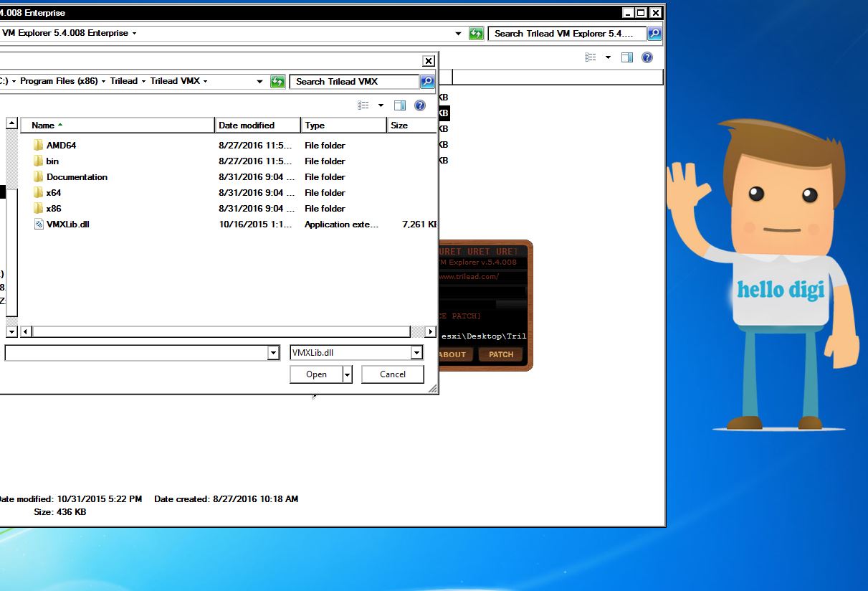This screenshot has width=868, height=591.
Task: Sort by the Size column header
Action: (x=412, y=126)
